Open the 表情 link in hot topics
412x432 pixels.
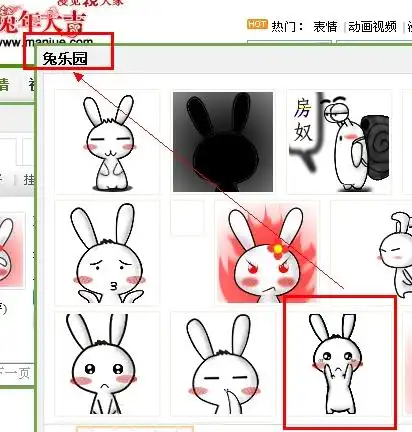click(x=325, y=27)
